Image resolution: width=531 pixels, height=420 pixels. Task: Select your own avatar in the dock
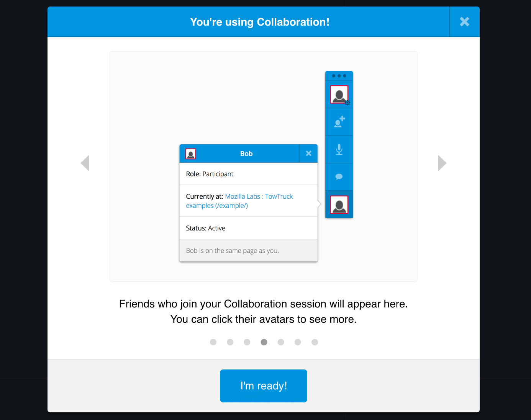339,95
